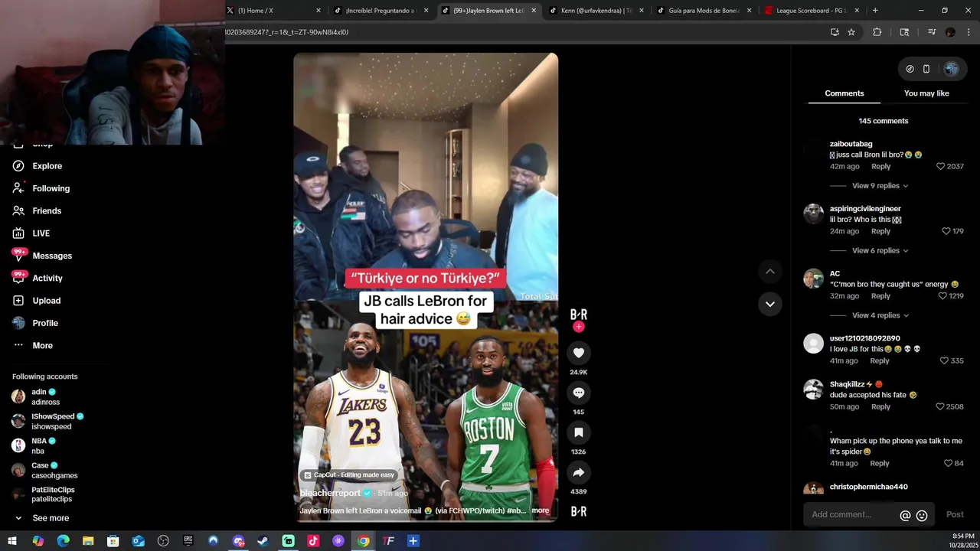Open NBA in following accounts

pos(34,445)
